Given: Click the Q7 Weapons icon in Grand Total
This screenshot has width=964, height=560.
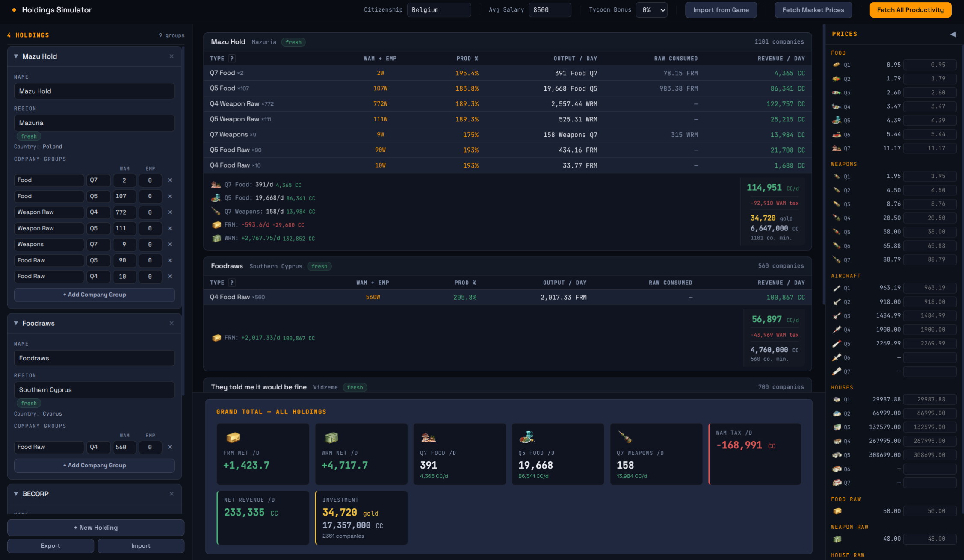Looking at the screenshot, I should tap(625, 437).
